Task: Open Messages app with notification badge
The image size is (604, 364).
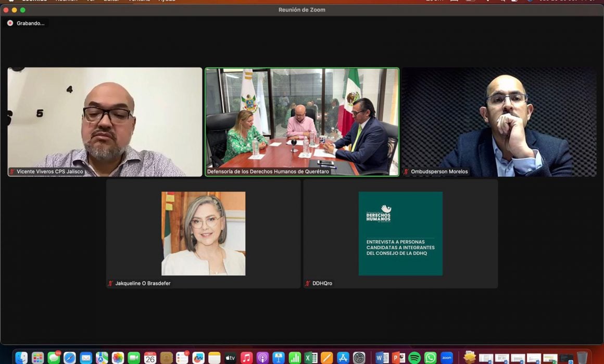Action: (54, 358)
